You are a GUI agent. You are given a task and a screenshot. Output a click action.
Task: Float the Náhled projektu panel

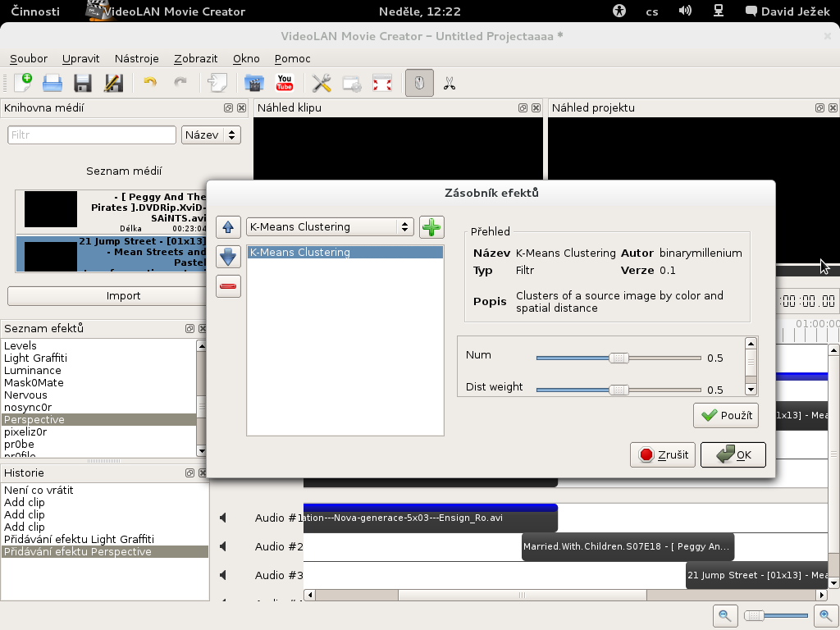tap(819, 108)
